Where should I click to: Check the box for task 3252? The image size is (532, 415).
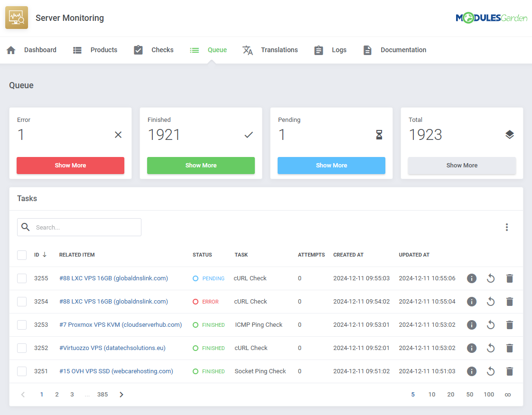(22, 348)
